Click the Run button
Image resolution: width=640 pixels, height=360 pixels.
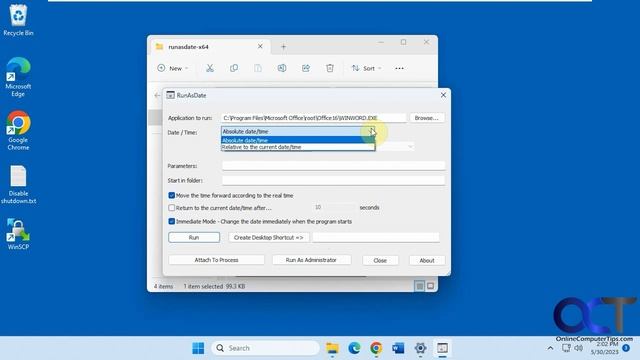coord(194,238)
